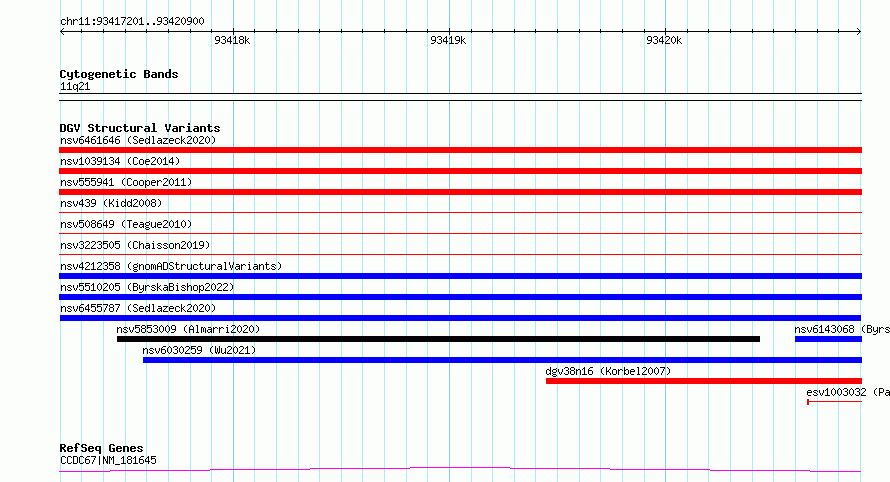Image resolution: width=890 pixels, height=482 pixels.
Task: Click the blue bar for nsv6030259 (Wu2021)
Action: 502,360
